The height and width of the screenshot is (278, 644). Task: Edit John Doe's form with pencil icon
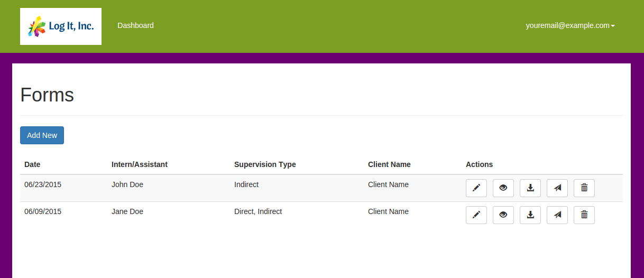[x=476, y=188]
